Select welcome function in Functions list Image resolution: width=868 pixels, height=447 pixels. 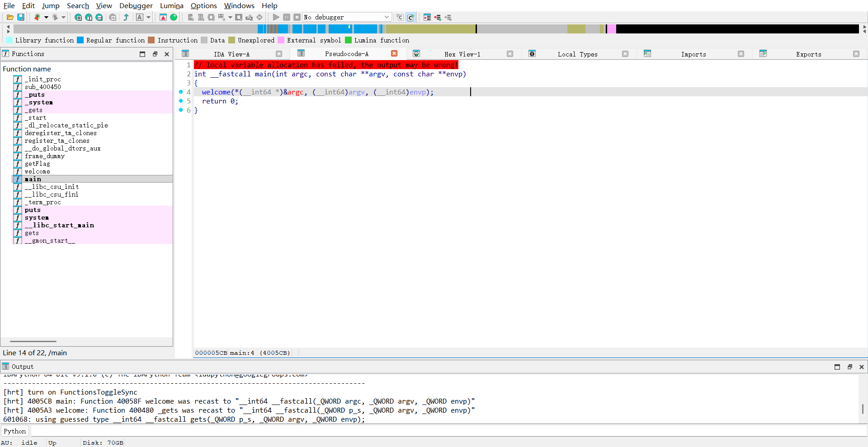tap(37, 171)
